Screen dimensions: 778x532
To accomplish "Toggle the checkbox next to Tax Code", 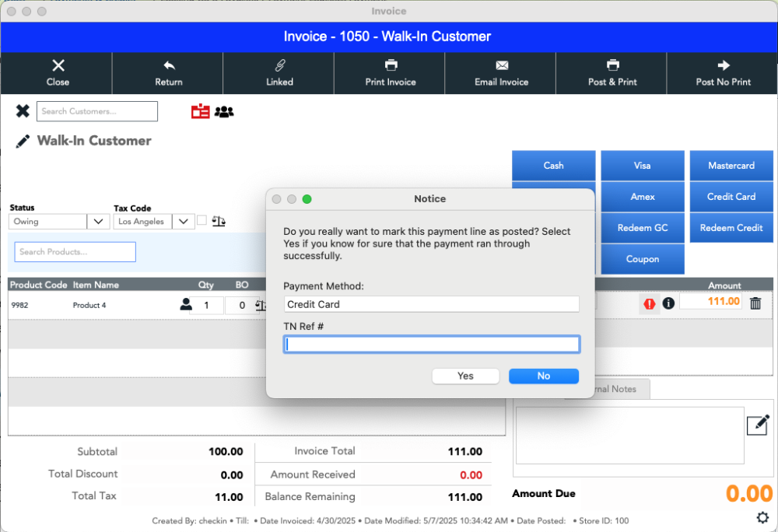I will pyautogui.click(x=202, y=221).
